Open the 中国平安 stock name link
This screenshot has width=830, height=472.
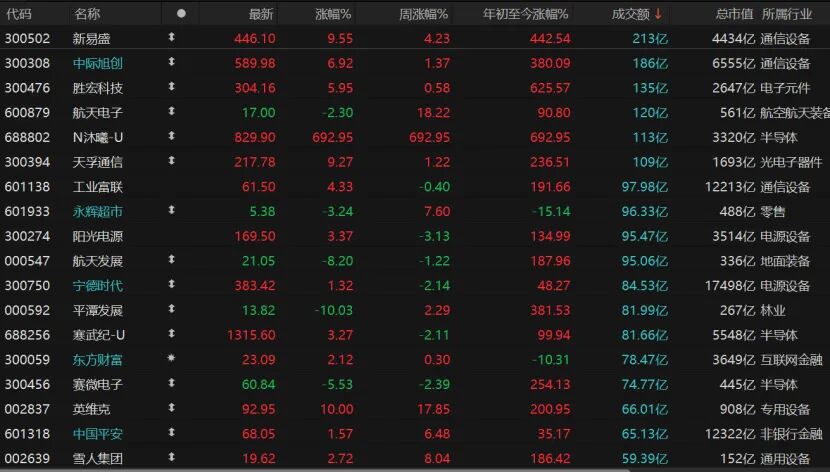coord(98,434)
